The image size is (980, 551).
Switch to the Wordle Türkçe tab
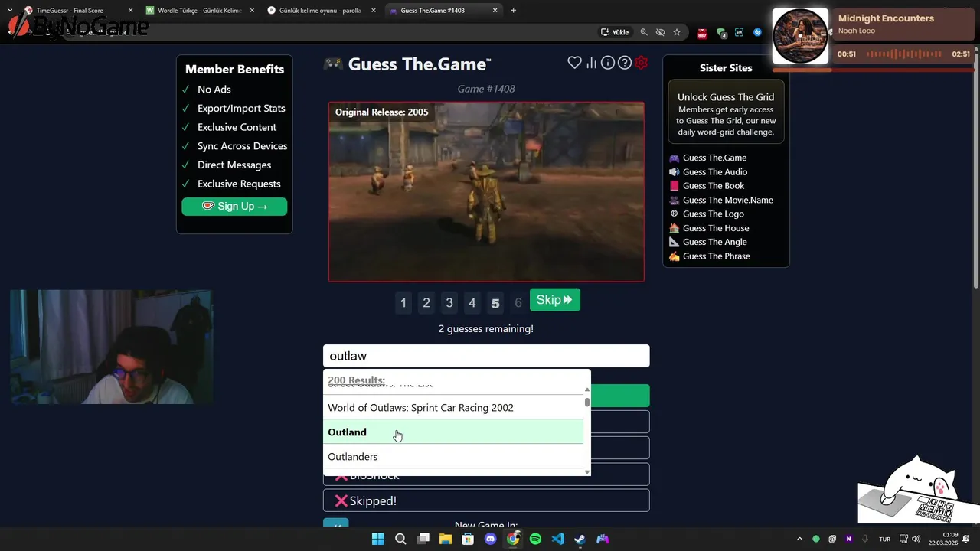[199, 11]
